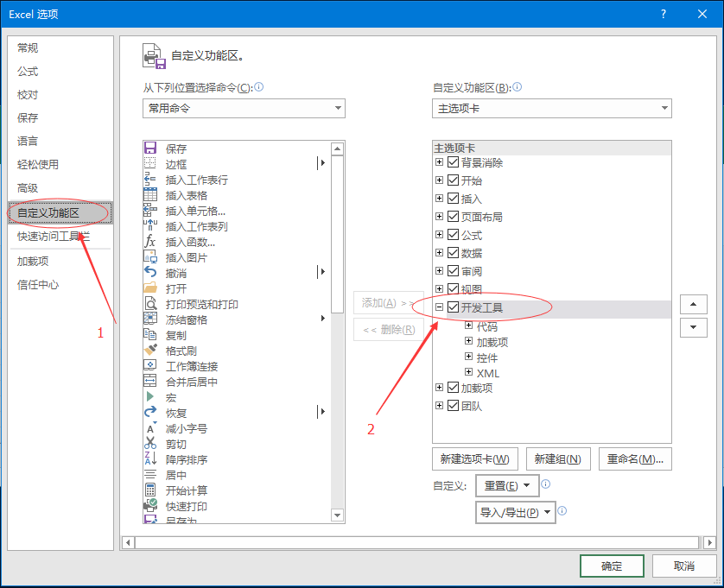Go to the 轻松使用 category
Viewport: 724px width, 588px height.
coord(38,164)
